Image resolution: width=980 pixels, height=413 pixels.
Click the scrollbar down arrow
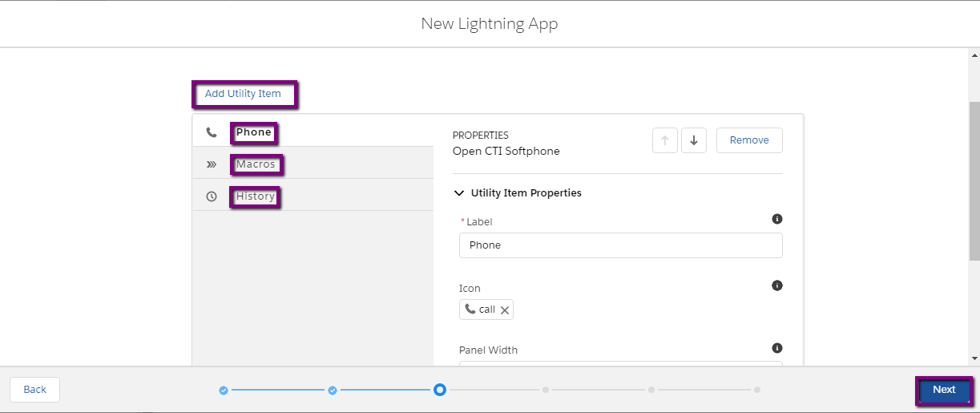coord(974,358)
